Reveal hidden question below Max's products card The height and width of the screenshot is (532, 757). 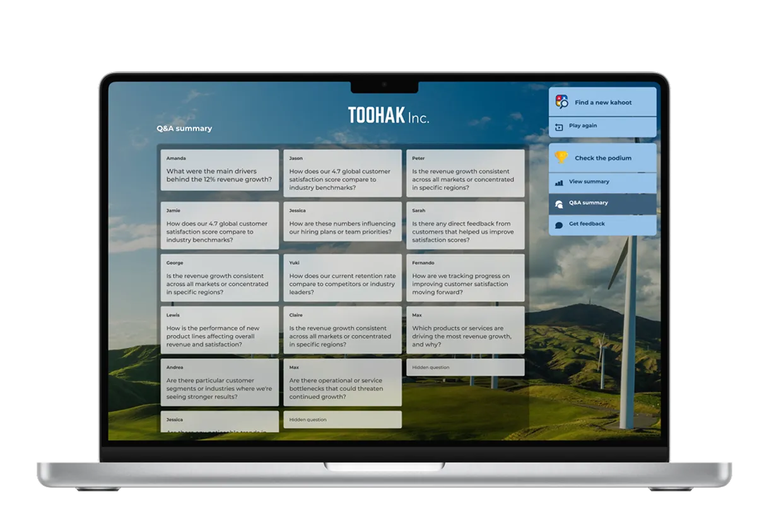[466, 367]
